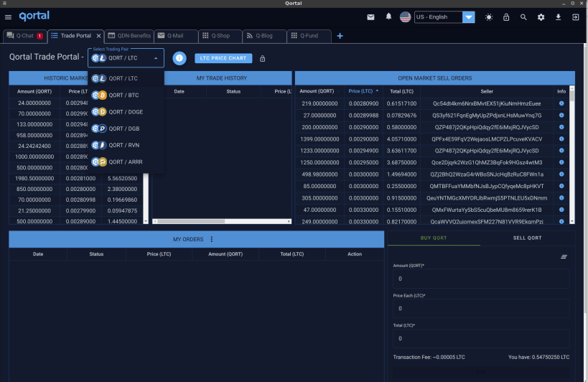Switch to QDN-Benefits tab

[129, 36]
